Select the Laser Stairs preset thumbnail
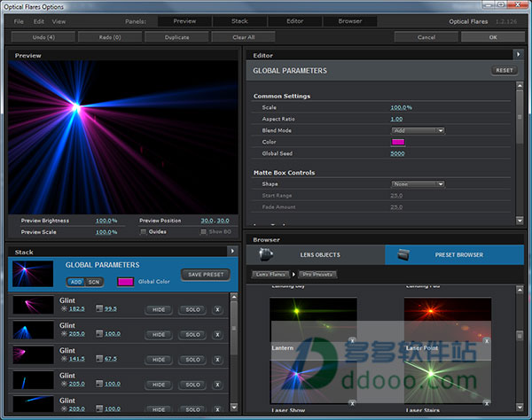The height and width of the screenshot is (420, 532). coord(448,382)
